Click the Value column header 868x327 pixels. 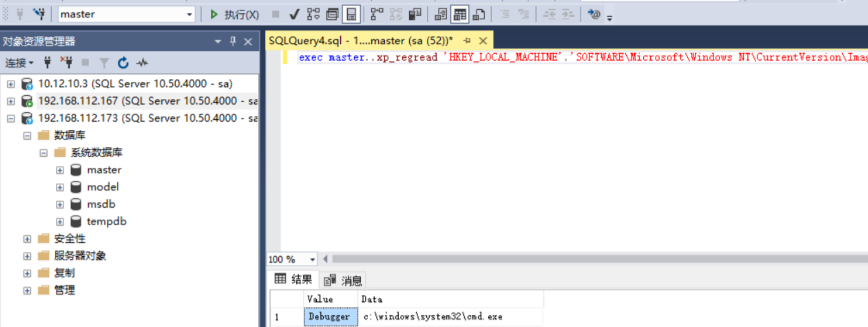point(331,299)
